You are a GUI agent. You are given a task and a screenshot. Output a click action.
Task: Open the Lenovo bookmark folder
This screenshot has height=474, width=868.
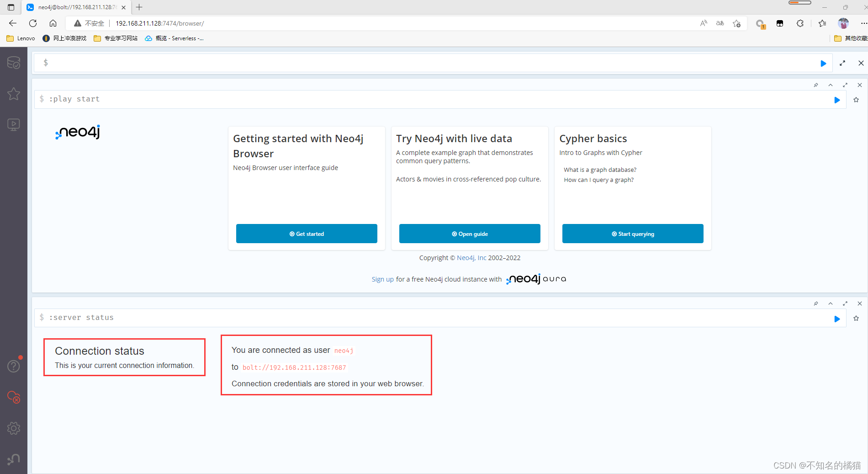[21, 38]
